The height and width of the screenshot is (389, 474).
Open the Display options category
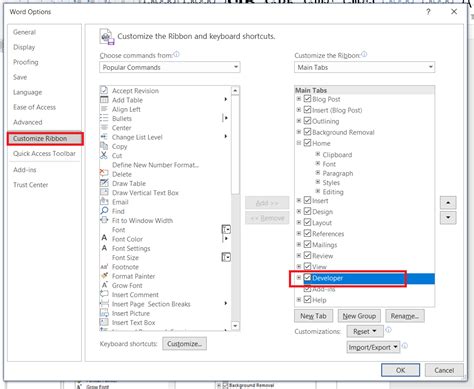(x=24, y=47)
